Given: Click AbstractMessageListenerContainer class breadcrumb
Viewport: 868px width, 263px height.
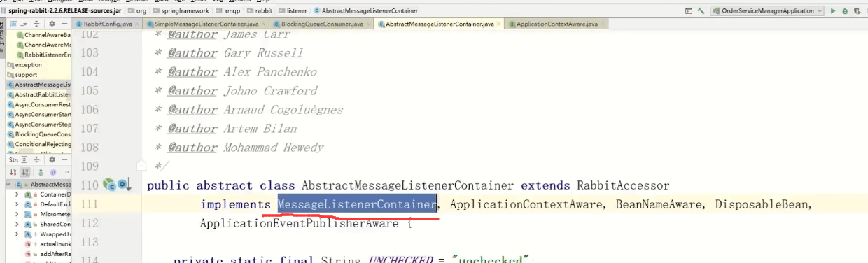Looking at the screenshot, I should [x=367, y=10].
